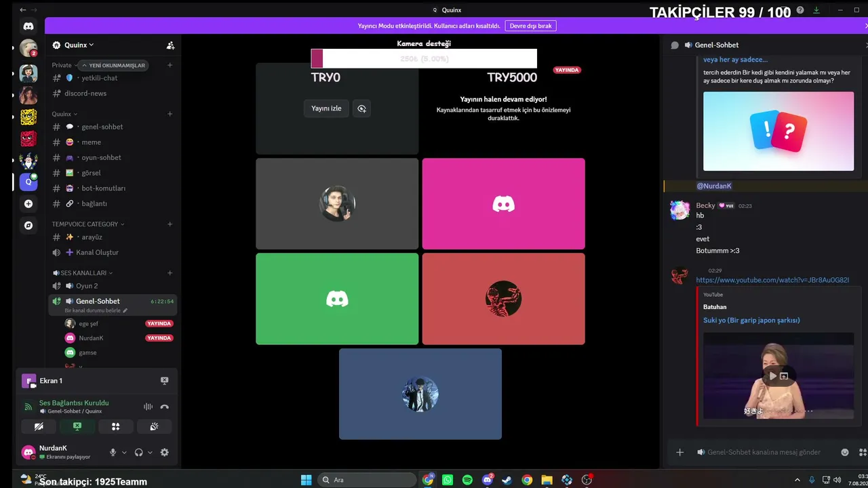
Task: Open the Suki yo video title link
Action: [x=751, y=320]
